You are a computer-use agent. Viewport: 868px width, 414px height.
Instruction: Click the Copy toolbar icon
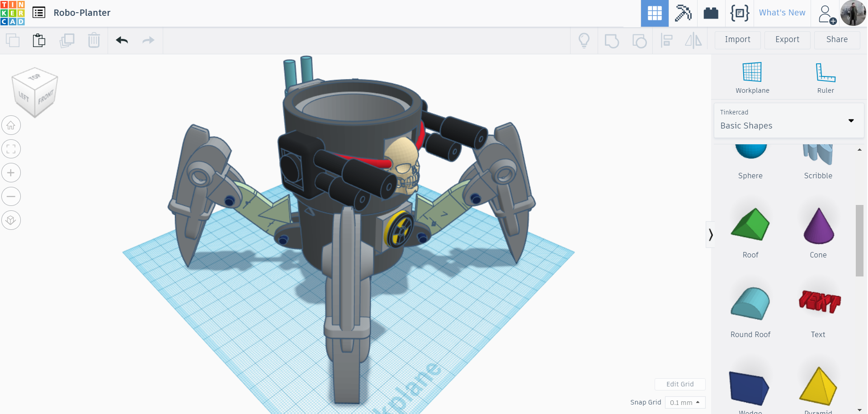point(13,40)
